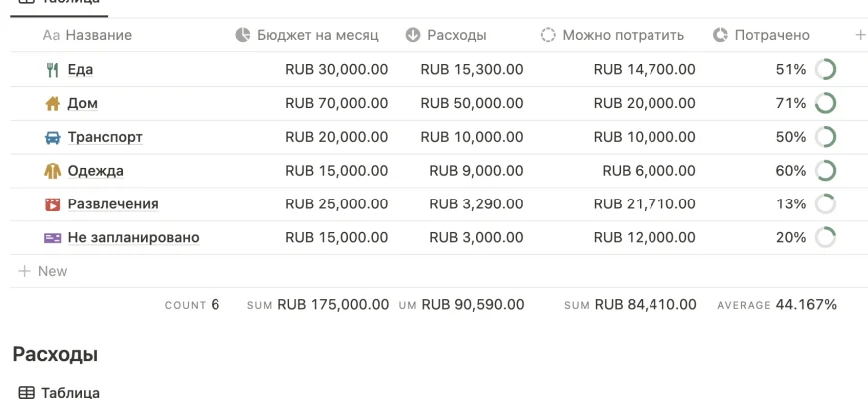Open the Транспорт page link

click(x=105, y=138)
